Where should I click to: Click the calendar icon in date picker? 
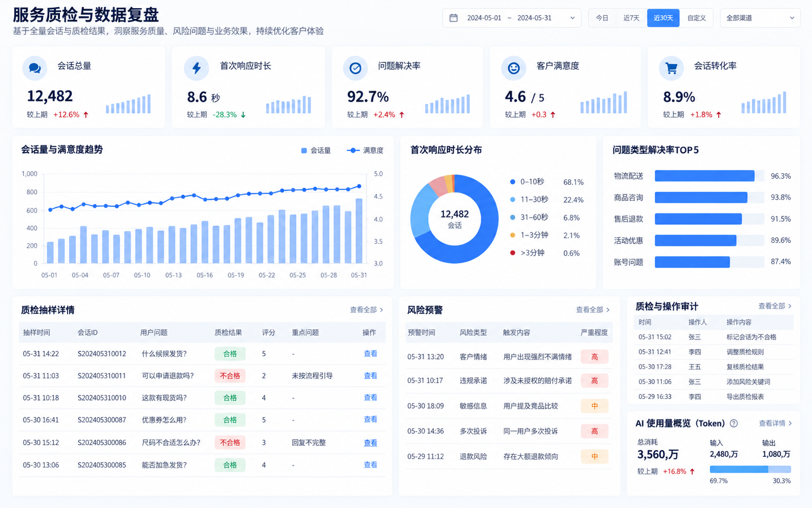(x=454, y=18)
